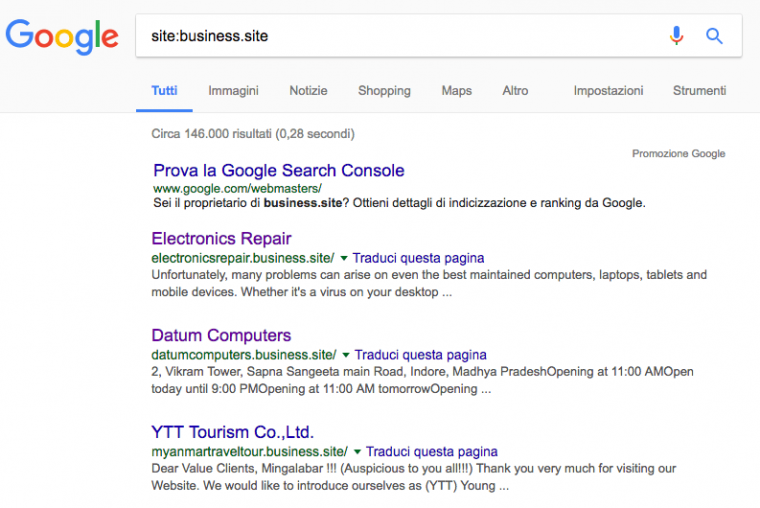This screenshot has height=508, width=760.
Task: Expand dropdown arrow next to myanmartraveltour.business.site
Action: [x=357, y=452]
